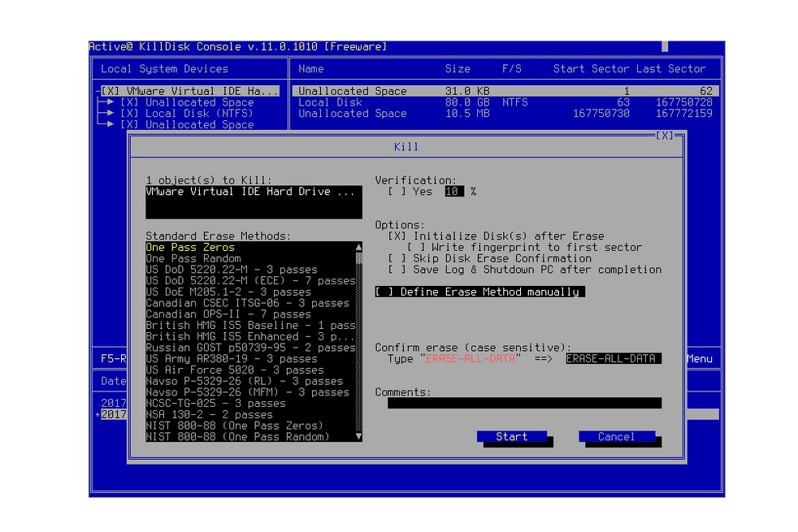
Task: Select Navso P-5329-26 (MFM) method
Action: coord(250,392)
